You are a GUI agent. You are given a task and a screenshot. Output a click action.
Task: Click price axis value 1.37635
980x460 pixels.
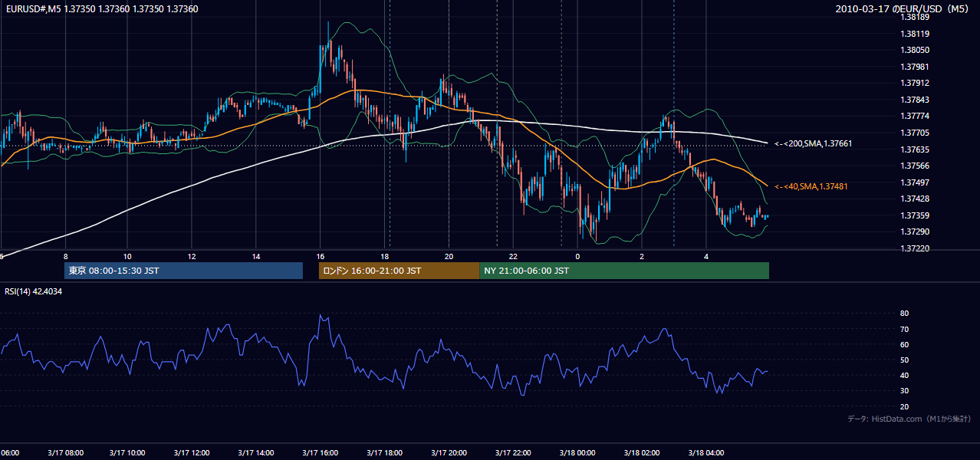coord(916,149)
